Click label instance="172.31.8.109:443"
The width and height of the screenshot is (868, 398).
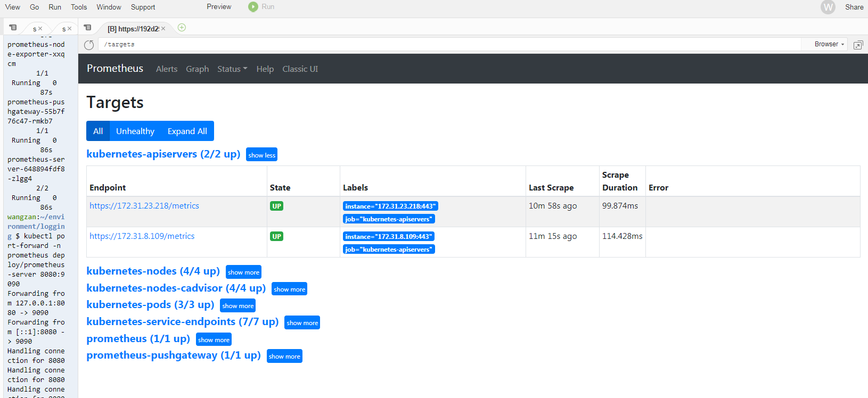389,237
